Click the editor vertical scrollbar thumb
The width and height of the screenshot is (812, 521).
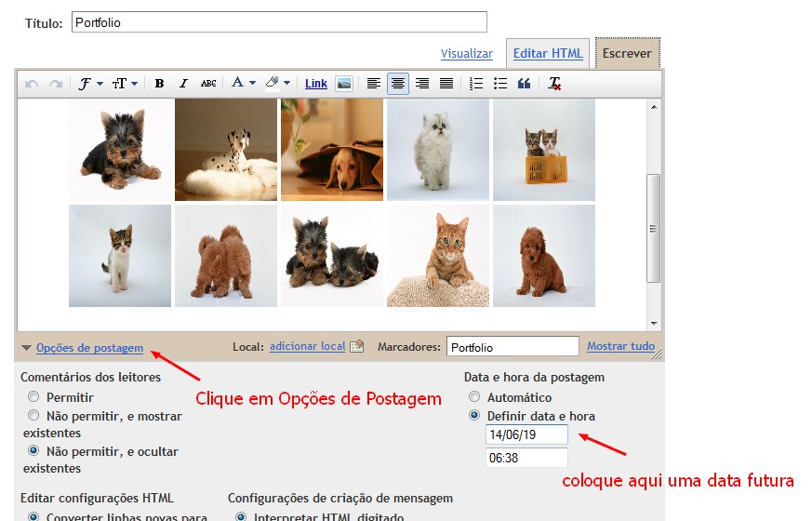[654, 228]
